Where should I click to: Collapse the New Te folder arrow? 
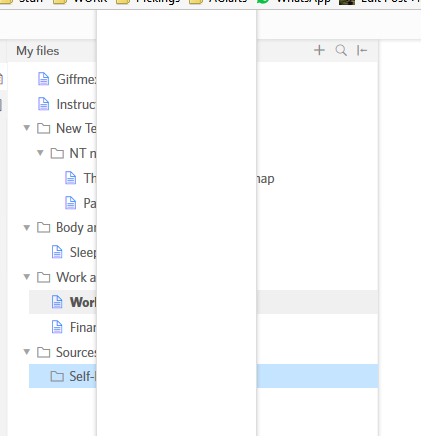point(27,128)
